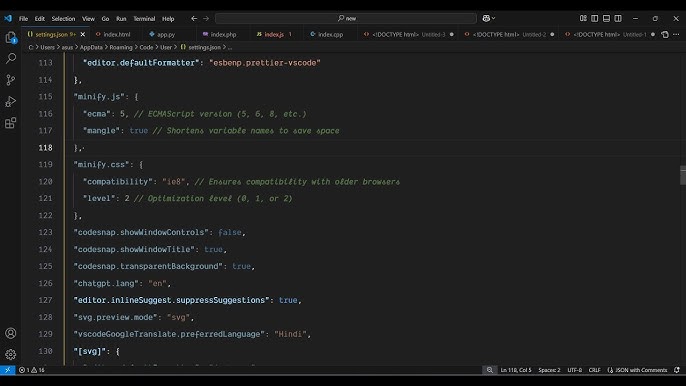The width and height of the screenshot is (686, 386).
Task: Click the command center search box
Action: (x=346, y=18)
